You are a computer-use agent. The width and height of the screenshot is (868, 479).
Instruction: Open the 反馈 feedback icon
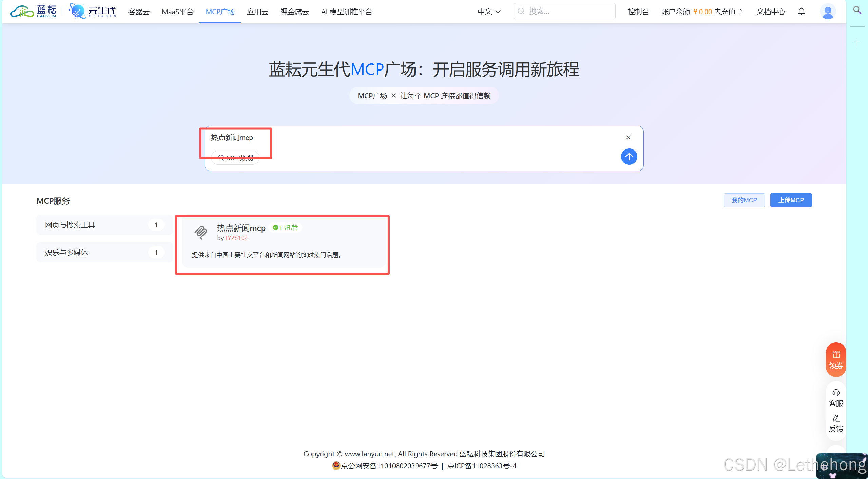pyautogui.click(x=836, y=423)
